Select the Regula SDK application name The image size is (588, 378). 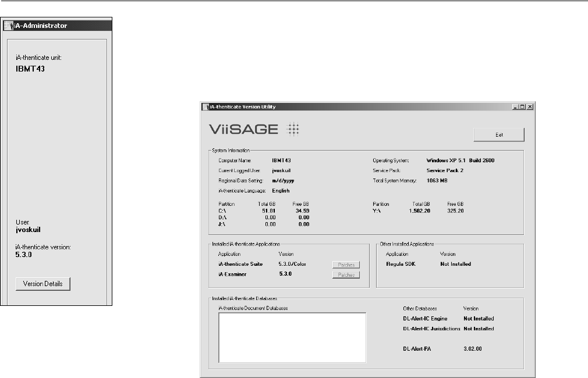pos(401,264)
